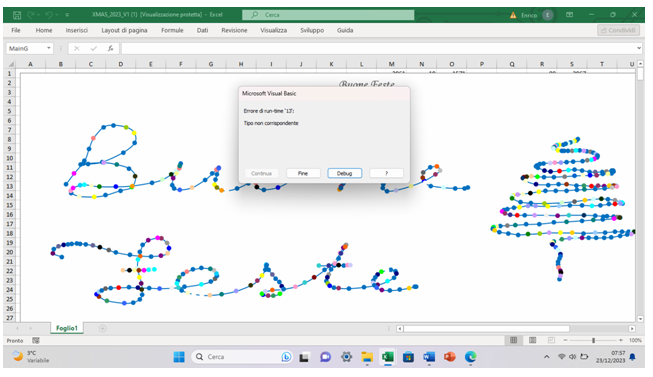Click the fx insert function icon

(x=110, y=49)
